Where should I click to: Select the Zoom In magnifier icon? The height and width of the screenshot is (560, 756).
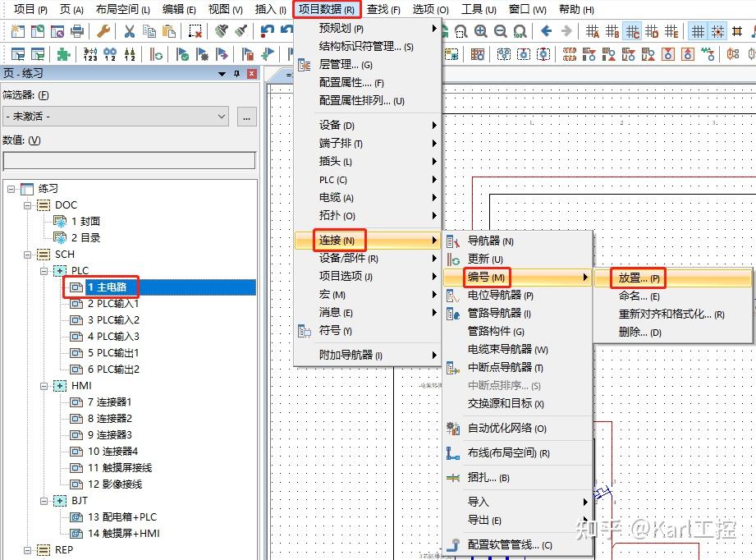pos(480,30)
